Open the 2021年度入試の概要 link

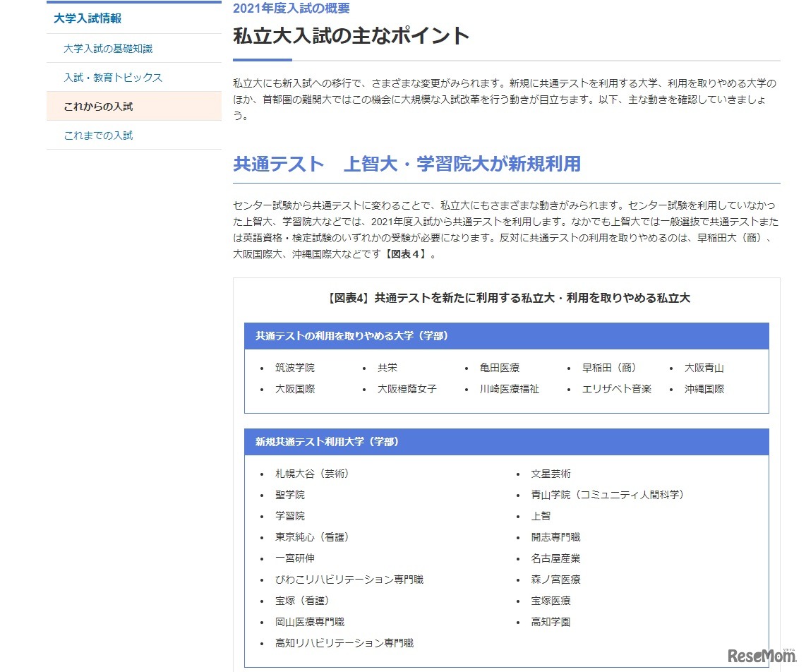click(291, 7)
